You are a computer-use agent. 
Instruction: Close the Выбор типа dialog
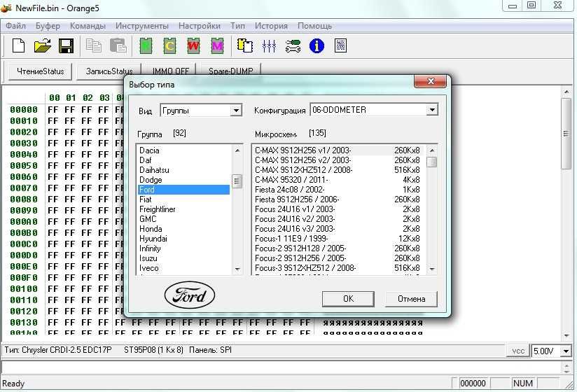click(431, 81)
